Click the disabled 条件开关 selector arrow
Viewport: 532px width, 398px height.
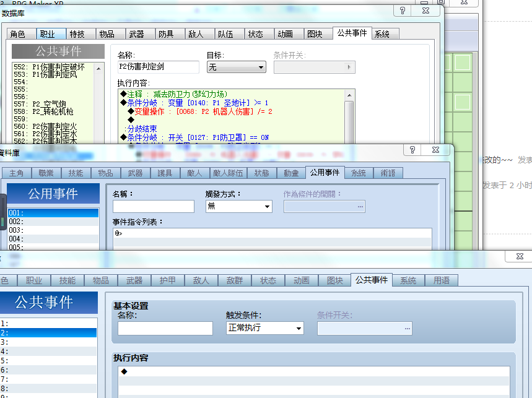tap(349, 67)
